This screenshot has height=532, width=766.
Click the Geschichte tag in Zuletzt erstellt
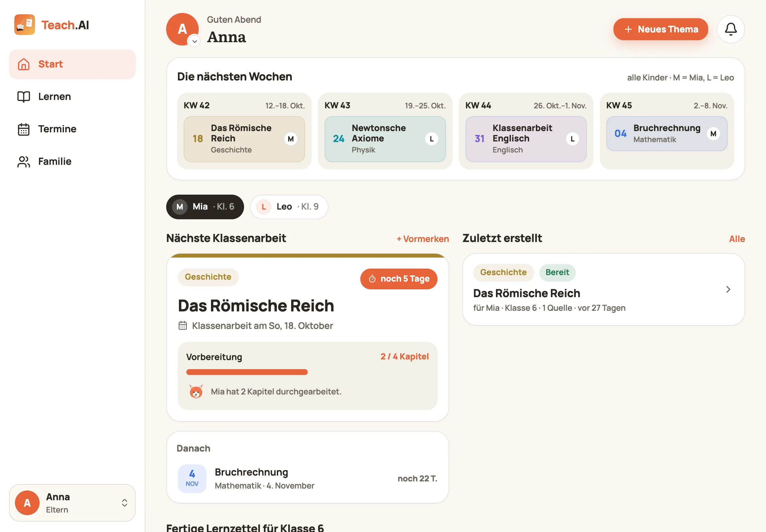click(503, 273)
